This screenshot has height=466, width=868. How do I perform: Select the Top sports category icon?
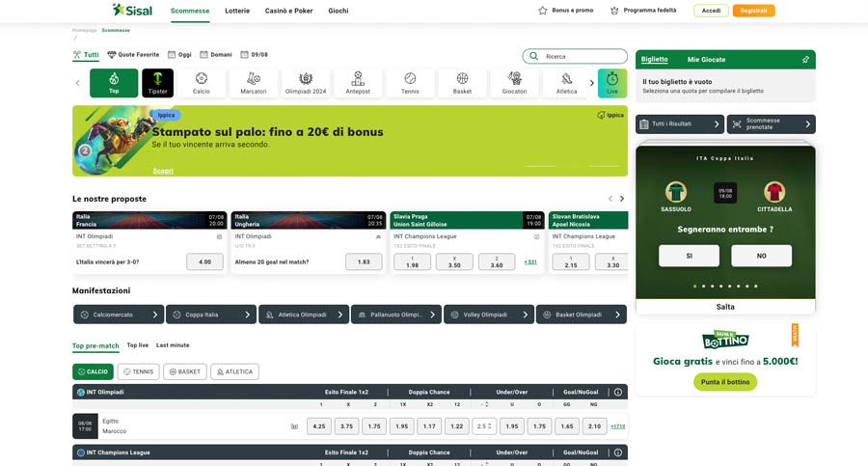point(114,83)
